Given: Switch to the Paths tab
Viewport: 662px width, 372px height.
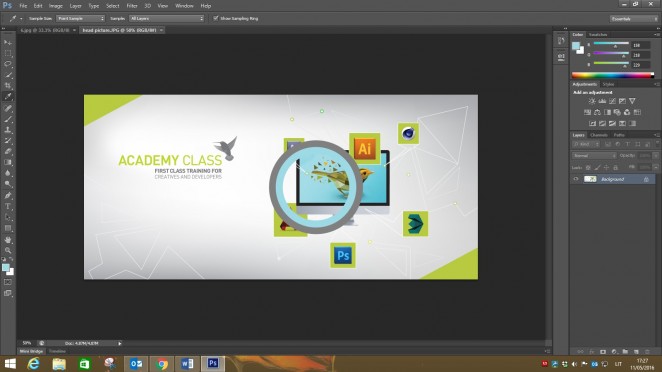Looking at the screenshot, I should (x=619, y=135).
